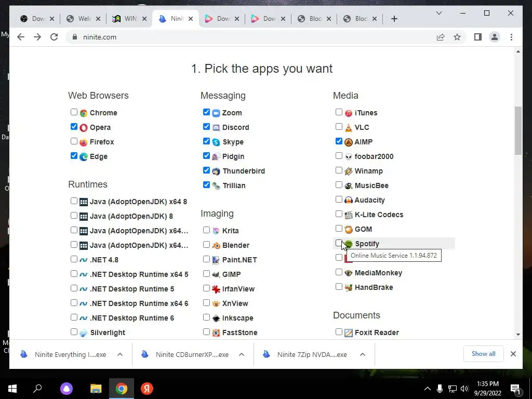
Task: Open Yandex browser from the taskbar
Action: pos(147,389)
